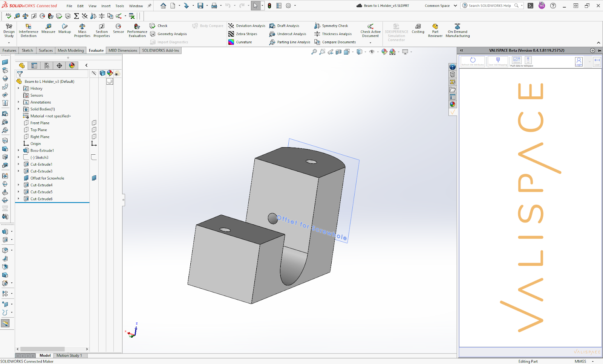Expand the Boss-Extrude1 feature in the tree
603x364 pixels.
tap(18, 150)
